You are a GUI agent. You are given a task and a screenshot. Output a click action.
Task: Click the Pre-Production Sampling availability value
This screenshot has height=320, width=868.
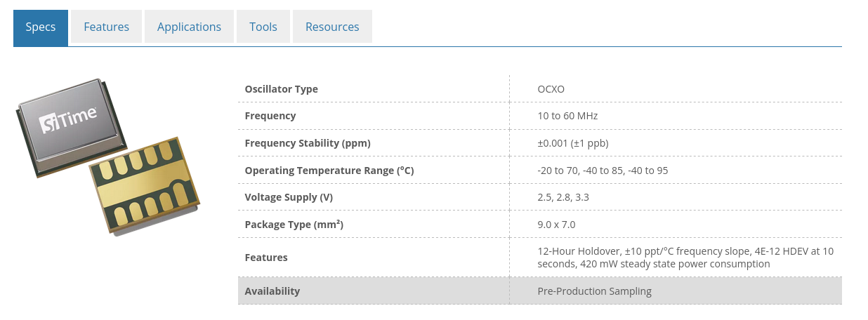point(594,291)
